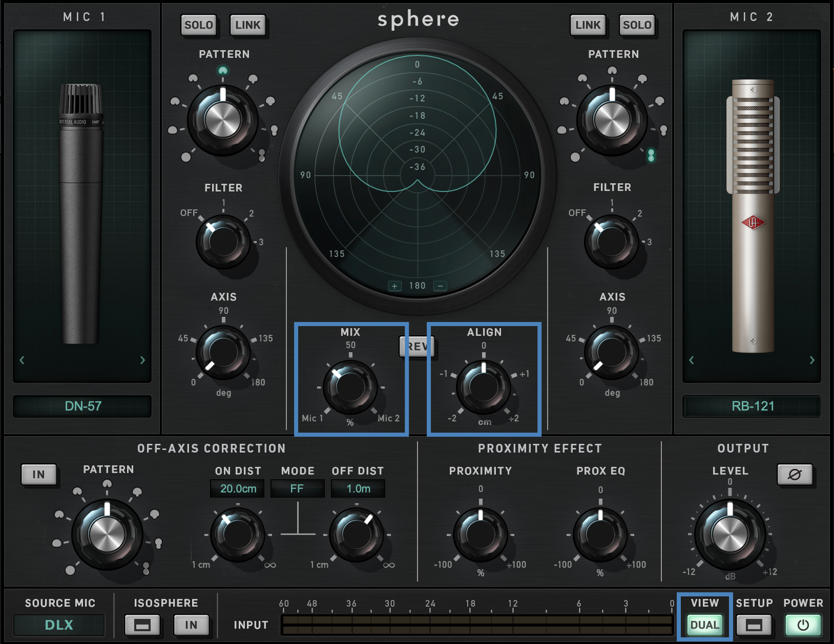The height and width of the screenshot is (644, 834).
Task: Open RB-121 mic model selector
Action: tap(752, 406)
